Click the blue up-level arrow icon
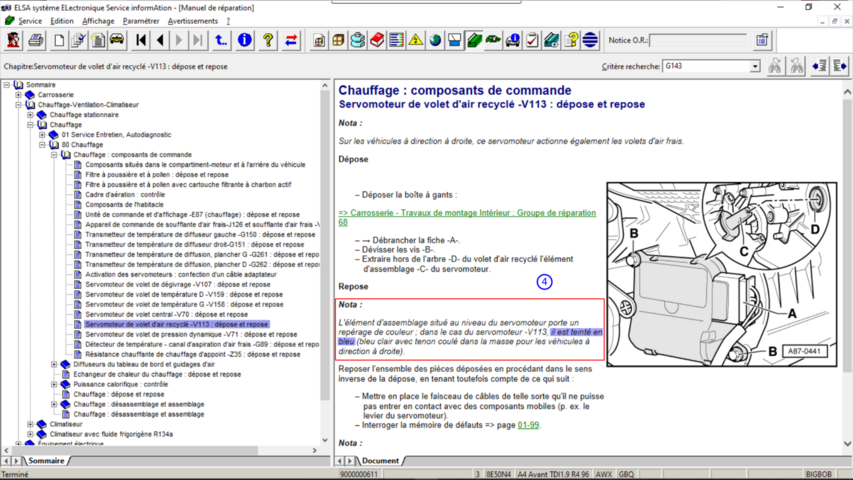853x480 pixels. [x=221, y=40]
